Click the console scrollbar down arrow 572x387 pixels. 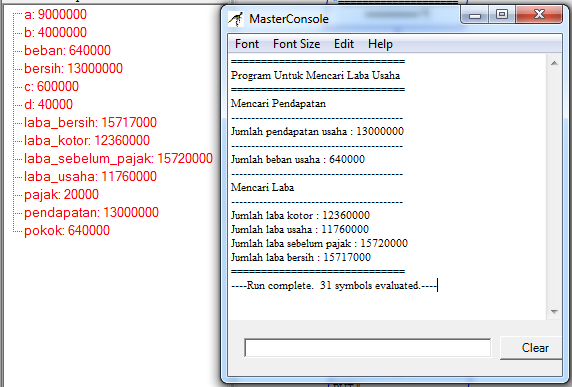(x=554, y=312)
